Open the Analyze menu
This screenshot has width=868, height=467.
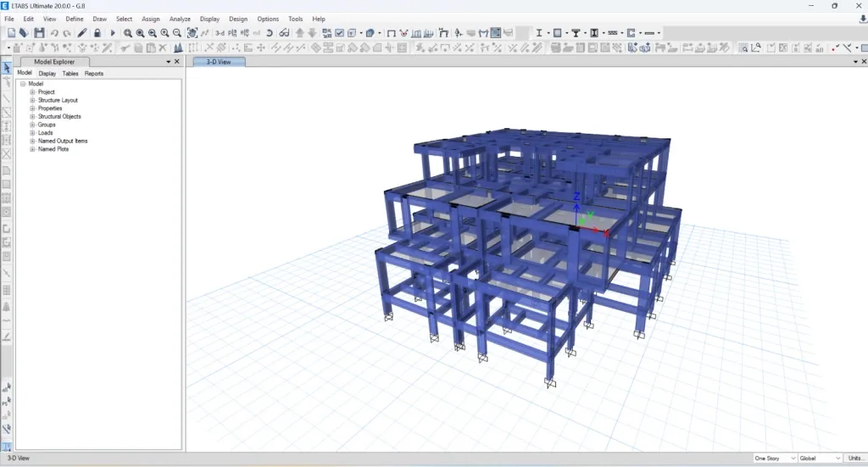click(180, 19)
